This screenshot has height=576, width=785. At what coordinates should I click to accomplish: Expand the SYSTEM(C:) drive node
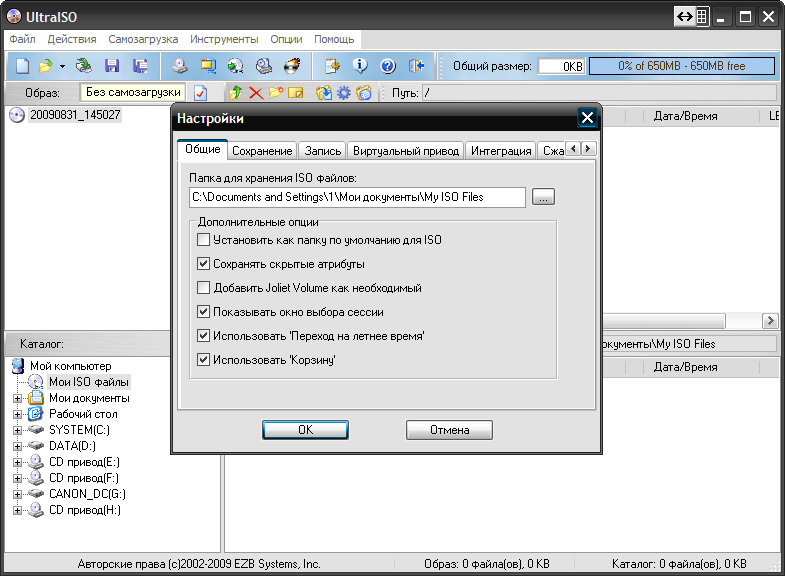point(18,430)
